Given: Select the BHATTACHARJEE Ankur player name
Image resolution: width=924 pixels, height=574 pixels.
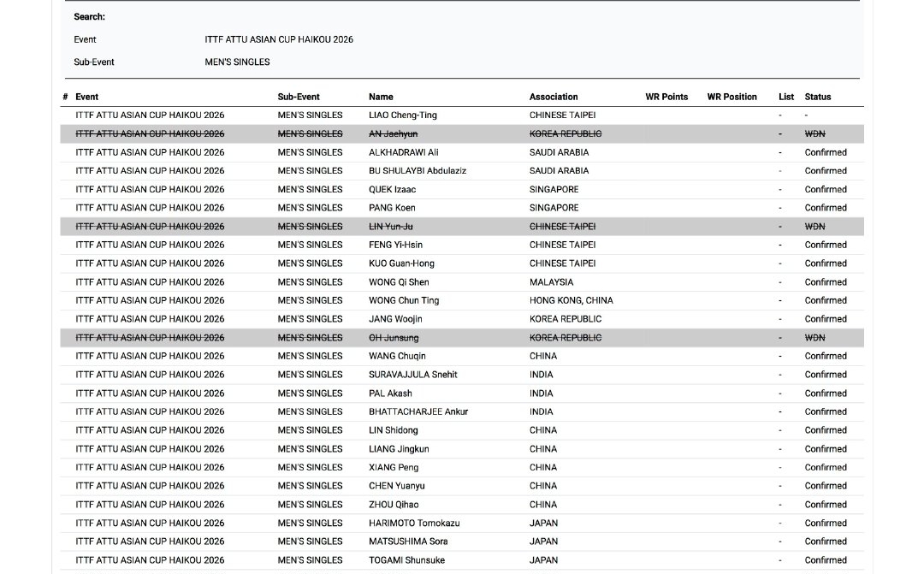Looking at the screenshot, I should tap(418, 411).
